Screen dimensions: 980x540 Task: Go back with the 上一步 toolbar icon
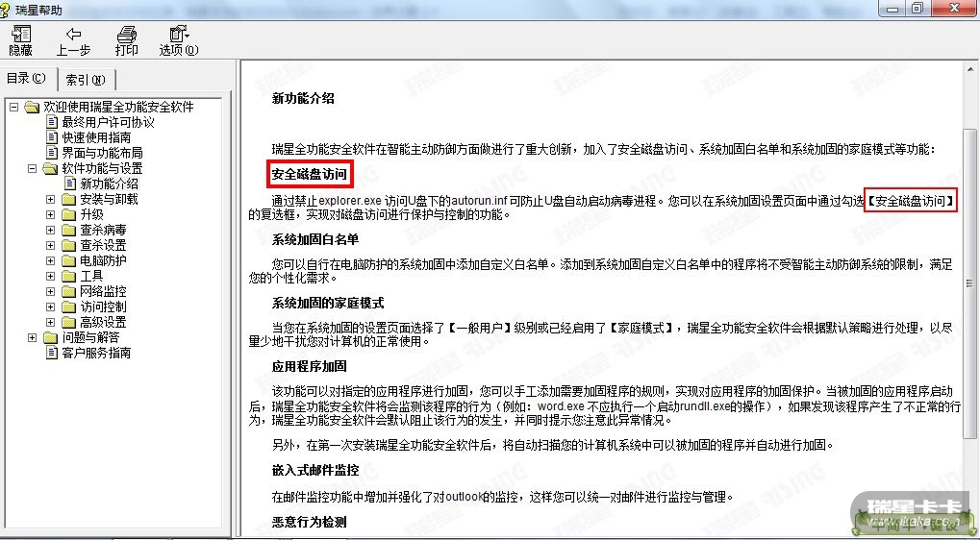pos(73,33)
